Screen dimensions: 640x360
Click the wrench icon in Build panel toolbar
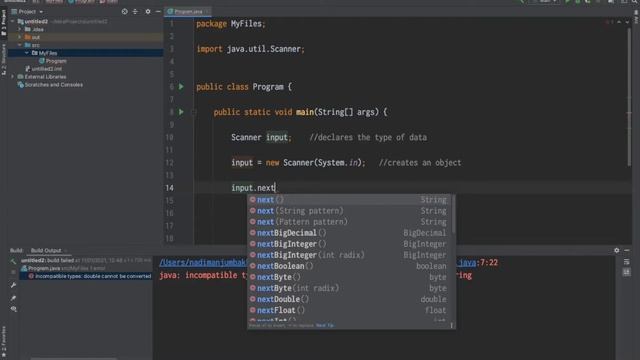[x=13, y=285]
